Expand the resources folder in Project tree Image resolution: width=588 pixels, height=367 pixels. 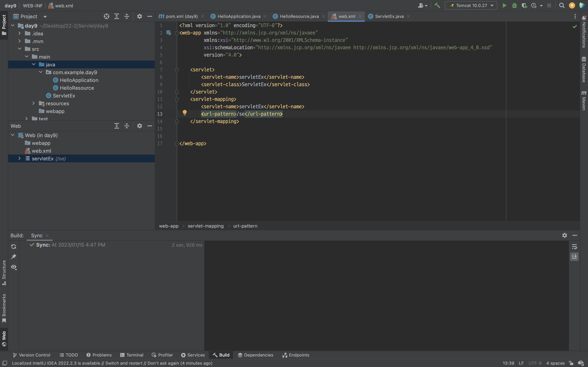click(x=33, y=103)
